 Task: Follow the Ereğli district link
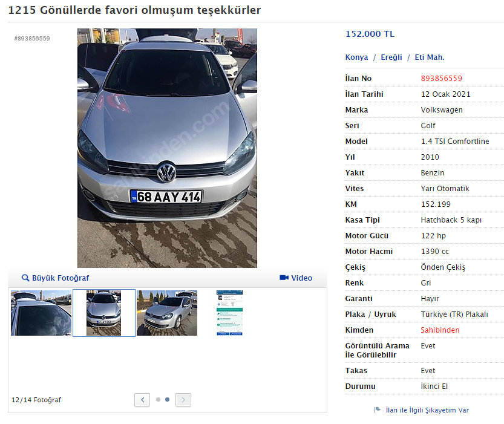click(x=391, y=57)
